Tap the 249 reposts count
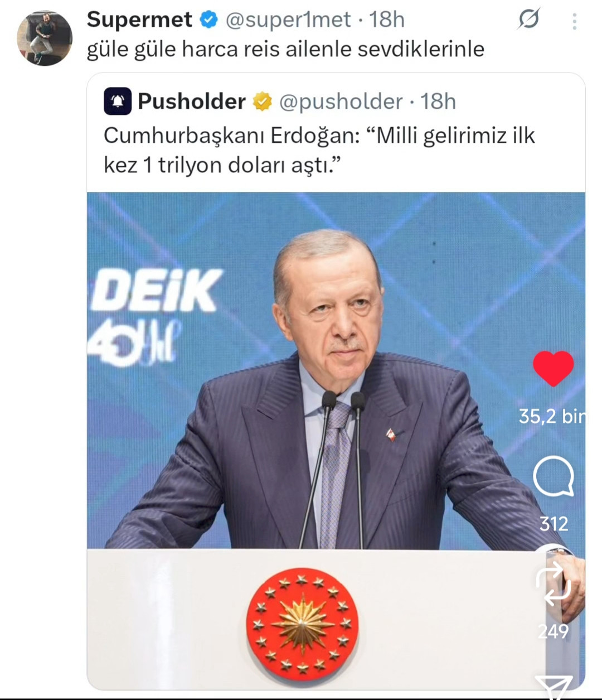The height and width of the screenshot is (700, 602). [553, 631]
